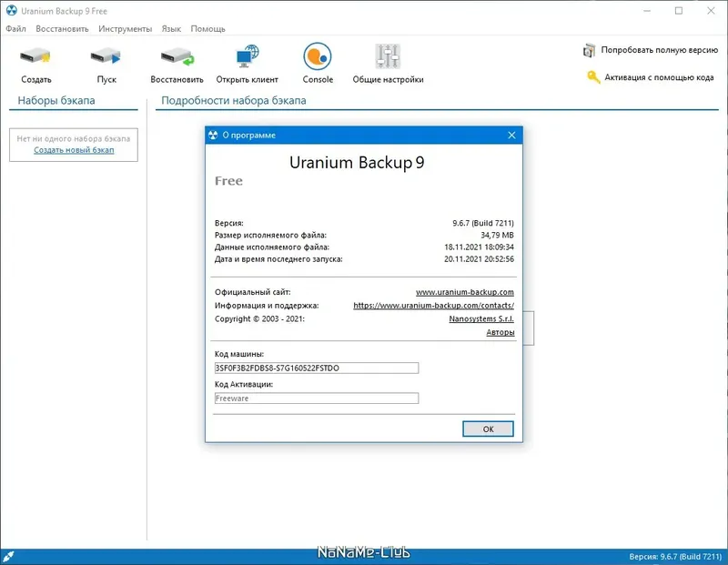Open the Файл menu
Screen dimensions: 728x565
pos(15,29)
